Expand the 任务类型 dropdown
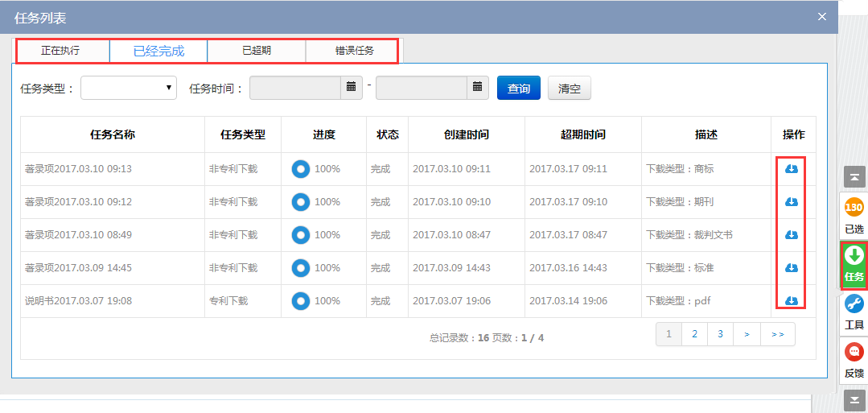 tap(129, 88)
